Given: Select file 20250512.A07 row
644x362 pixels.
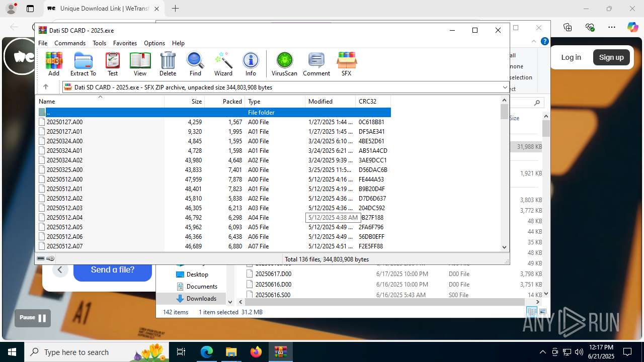Looking at the screenshot, I should point(213,246).
